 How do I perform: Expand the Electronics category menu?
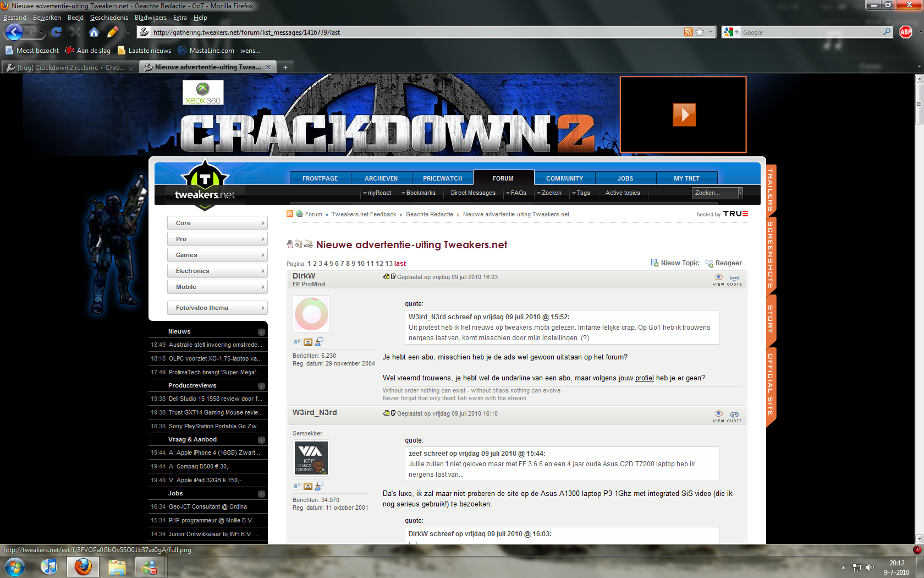click(x=217, y=271)
